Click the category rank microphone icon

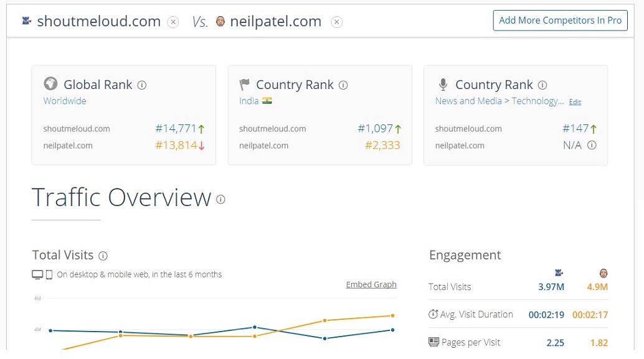coord(443,85)
